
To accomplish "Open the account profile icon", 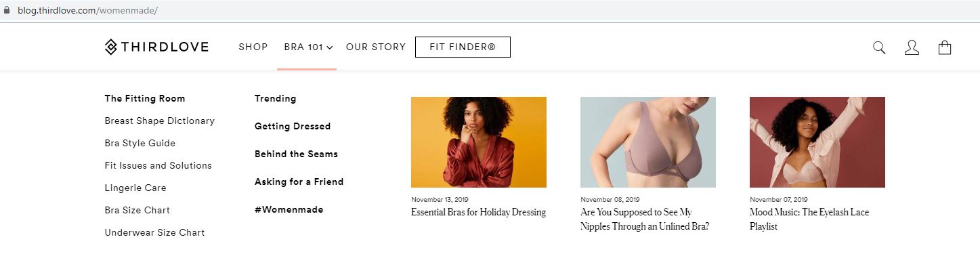I will point(912,47).
